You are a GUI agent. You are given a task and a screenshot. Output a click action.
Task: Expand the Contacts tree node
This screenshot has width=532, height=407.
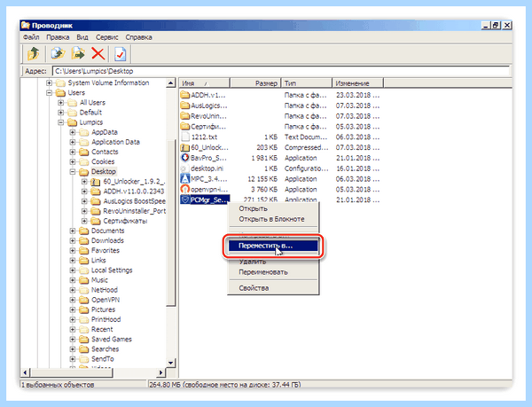pos(73,152)
